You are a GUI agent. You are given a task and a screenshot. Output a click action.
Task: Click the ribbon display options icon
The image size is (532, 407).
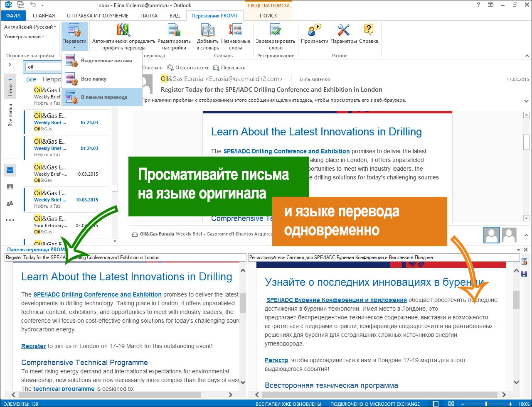pyautogui.click(x=491, y=5)
